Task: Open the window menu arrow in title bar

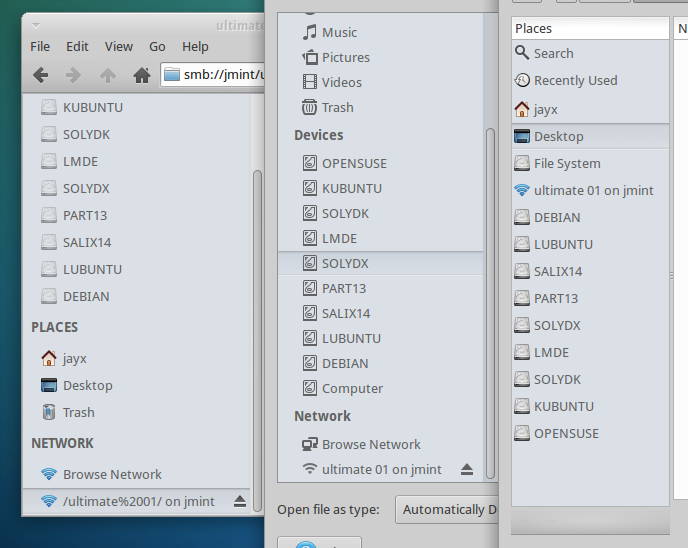Action: tap(36, 24)
